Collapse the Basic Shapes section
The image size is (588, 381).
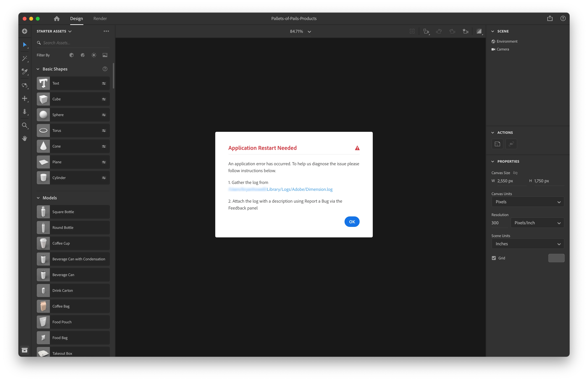pos(38,69)
